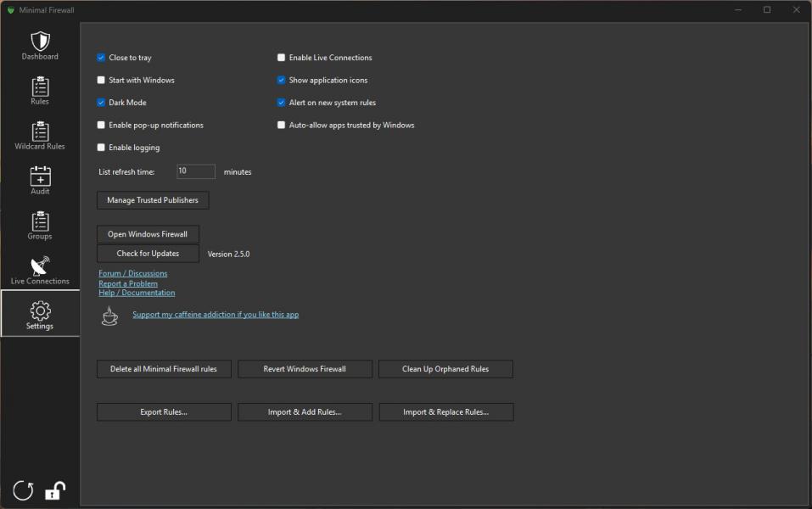Click the Export Rules... button
This screenshot has height=509, width=812.
[x=164, y=412]
